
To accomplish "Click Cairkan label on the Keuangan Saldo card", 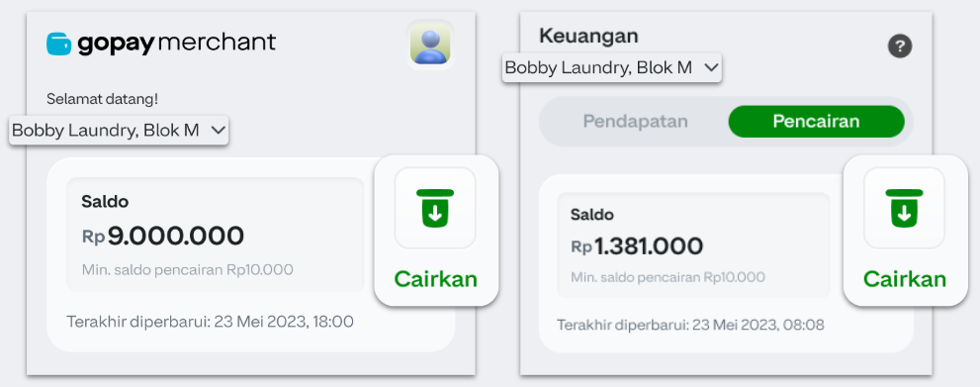I will click(905, 279).
